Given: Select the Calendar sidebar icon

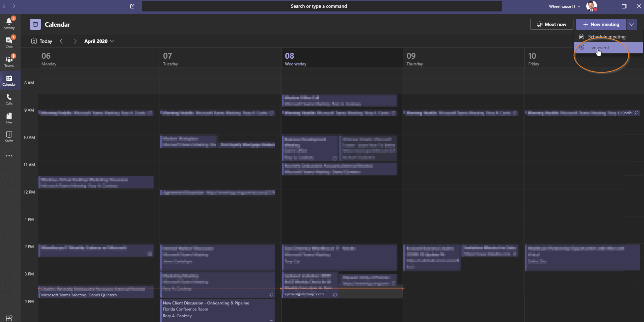Looking at the screenshot, I should pos(9,80).
